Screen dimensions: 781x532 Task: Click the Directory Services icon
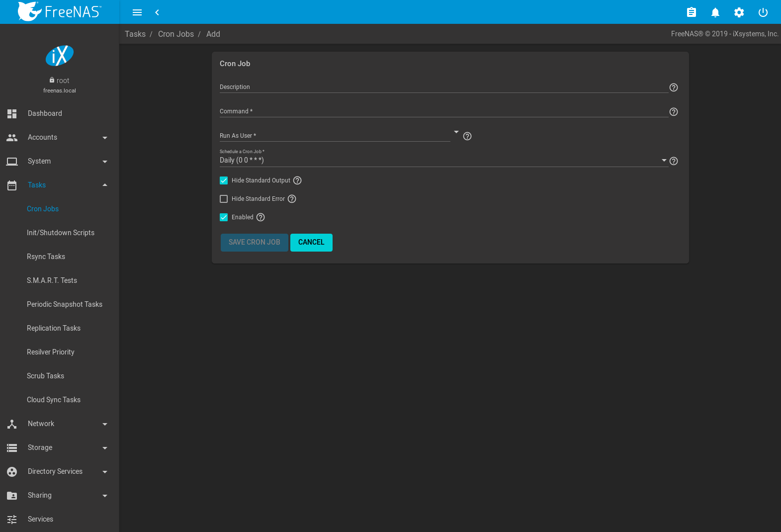(x=12, y=471)
